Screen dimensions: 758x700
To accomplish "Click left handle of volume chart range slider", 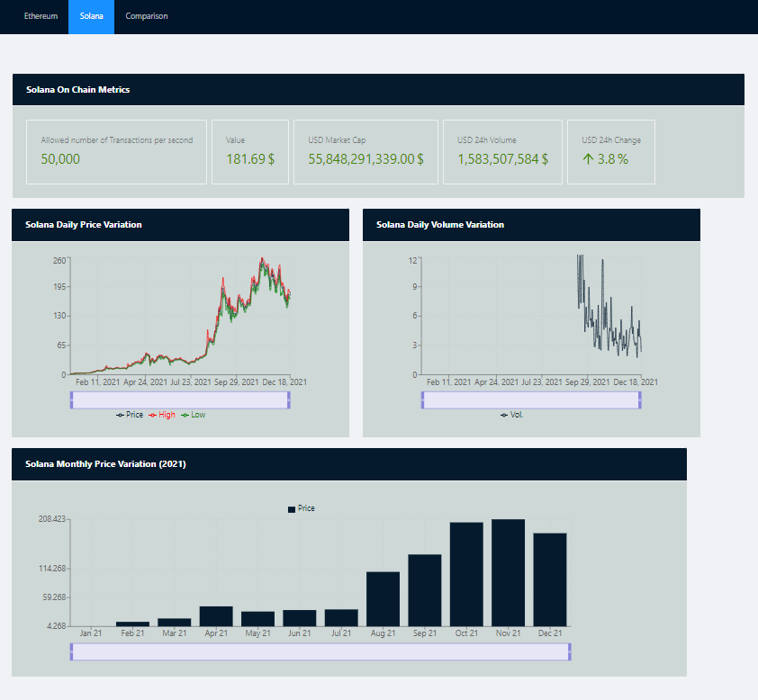I will coord(422,400).
